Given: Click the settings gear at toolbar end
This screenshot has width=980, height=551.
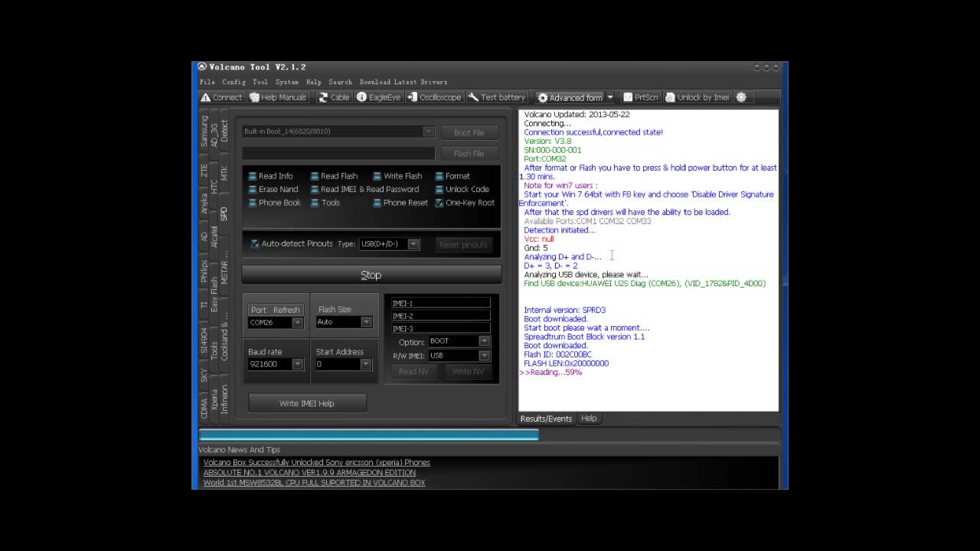Looking at the screenshot, I should pyautogui.click(x=740, y=97).
